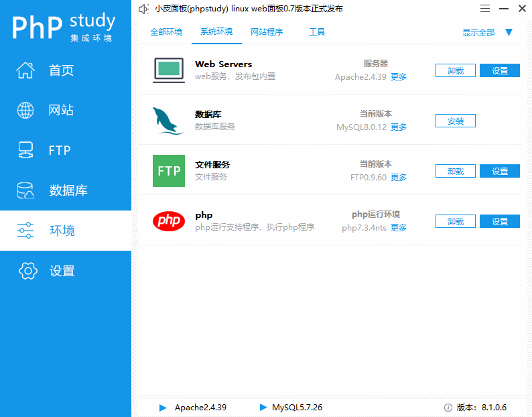
Task: Click the php7.3.4nts version text
Action: [x=364, y=228]
